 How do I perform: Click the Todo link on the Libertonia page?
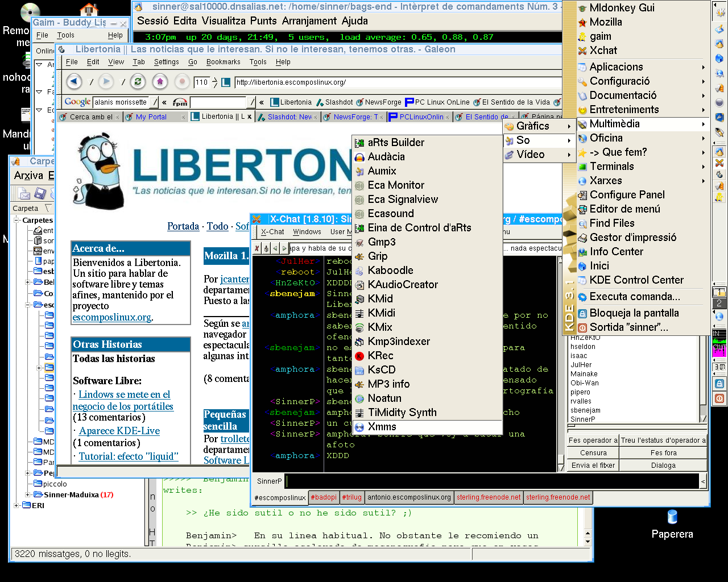click(x=217, y=226)
